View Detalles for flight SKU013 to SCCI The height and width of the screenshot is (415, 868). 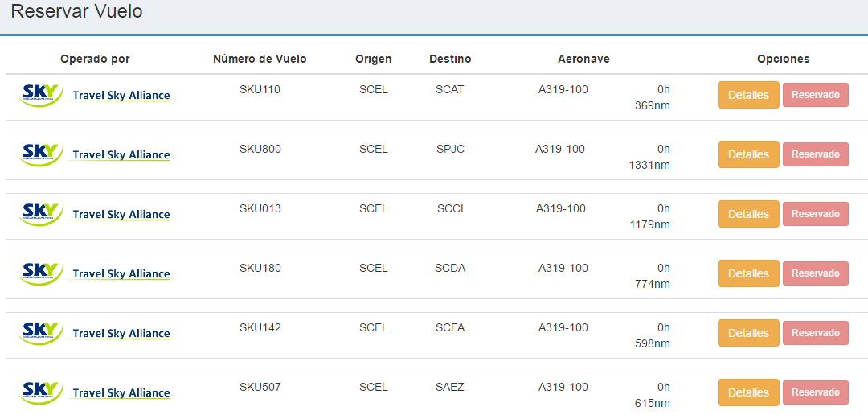pos(748,214)
